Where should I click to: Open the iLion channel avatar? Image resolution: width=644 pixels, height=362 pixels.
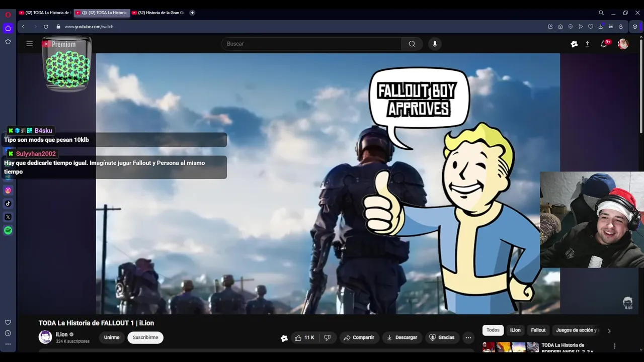(x=45, y=337)
